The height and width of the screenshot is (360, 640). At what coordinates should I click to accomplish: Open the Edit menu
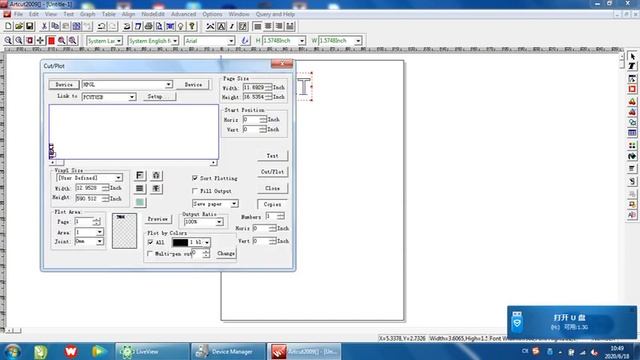[33, 14]
